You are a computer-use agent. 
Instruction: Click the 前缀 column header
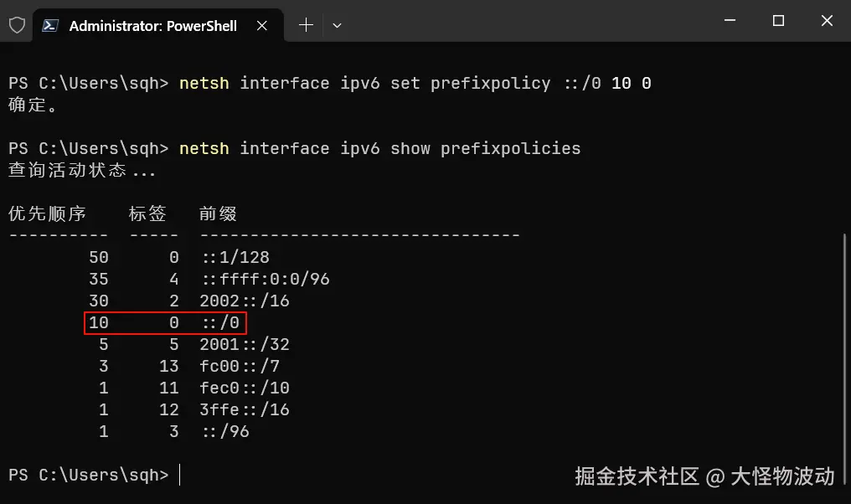tap(218, 213)
